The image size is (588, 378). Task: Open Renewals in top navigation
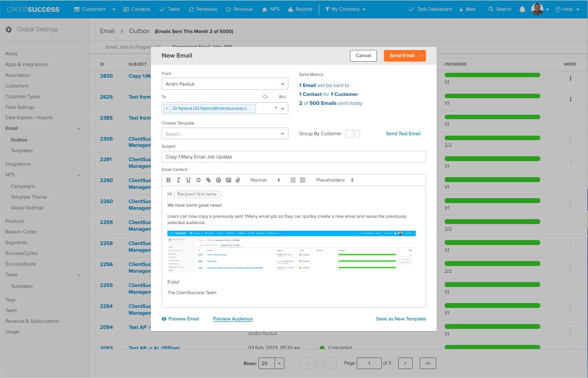click(x=203, y=9)
